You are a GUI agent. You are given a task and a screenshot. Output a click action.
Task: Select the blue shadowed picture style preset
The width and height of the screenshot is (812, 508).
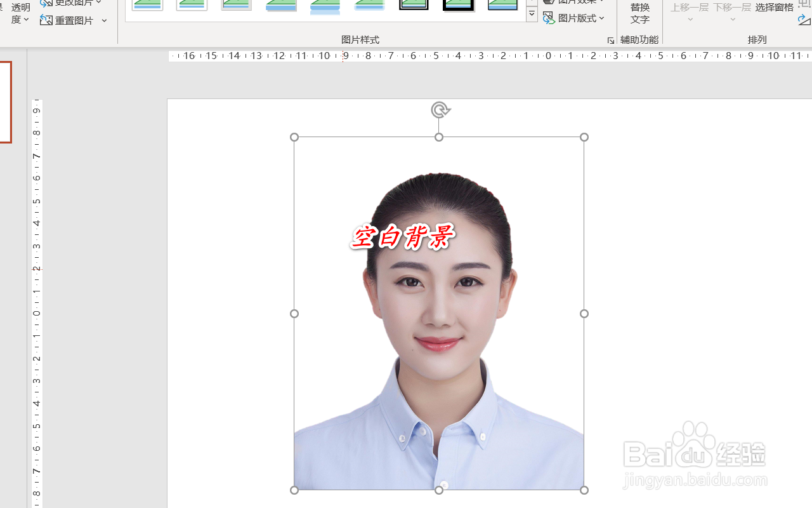325,5
